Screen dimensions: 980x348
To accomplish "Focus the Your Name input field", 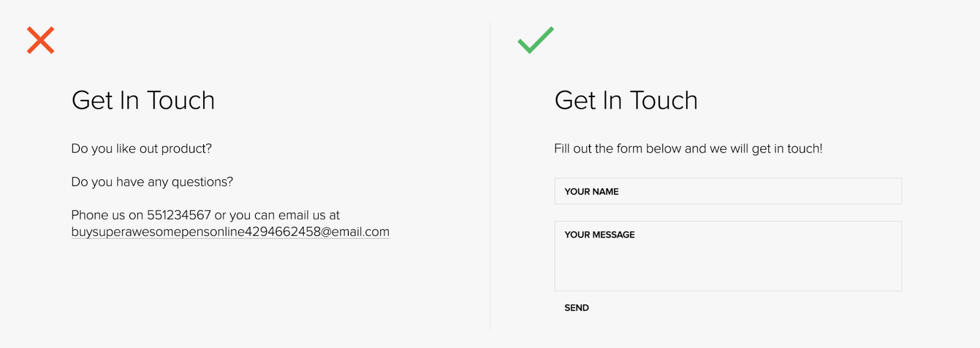I will (x=728, y=191).
